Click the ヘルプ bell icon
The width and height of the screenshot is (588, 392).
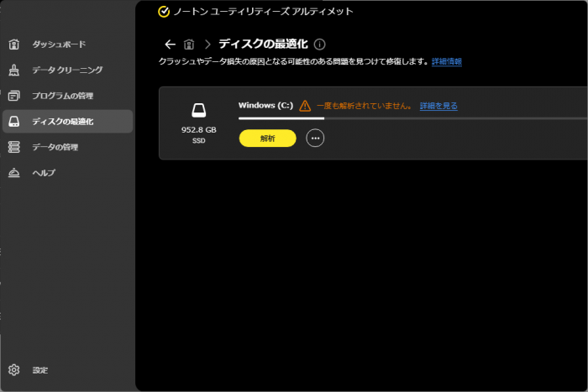coord(14,173)
